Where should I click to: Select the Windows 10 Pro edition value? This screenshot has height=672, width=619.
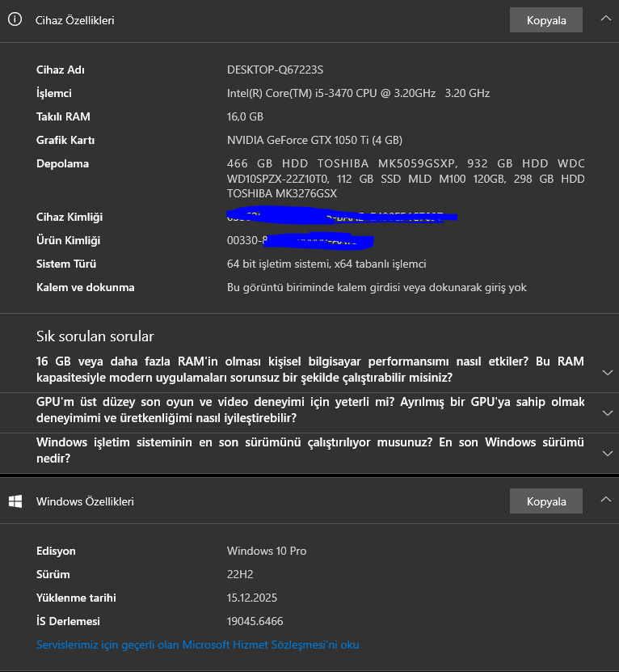[x=267, y=551]
